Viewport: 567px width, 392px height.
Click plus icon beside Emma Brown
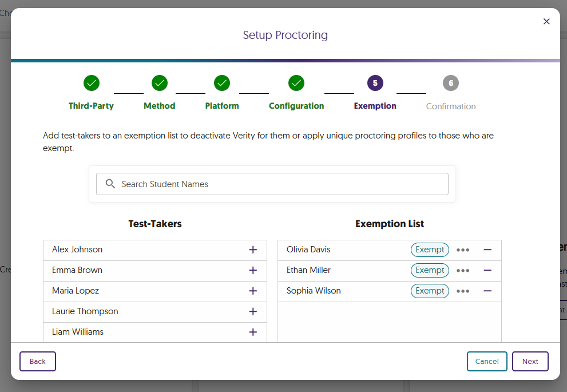pyautogui.click(x=253, y=271)
